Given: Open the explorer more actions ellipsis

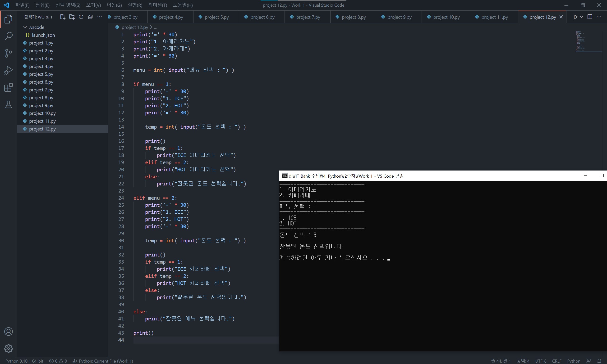Looking at the screenshot, I should tap(99, 17).
